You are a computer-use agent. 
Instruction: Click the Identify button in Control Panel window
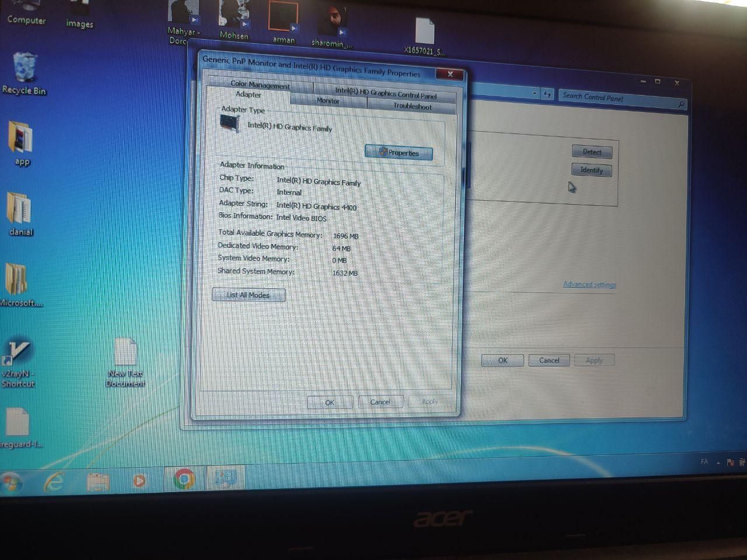[591, 170]
